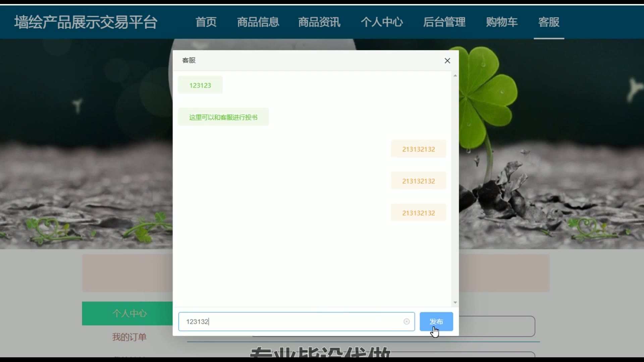Open the 我的订单 sidebar link
Viewport: 644px width, 362px height.
point(129,337)
